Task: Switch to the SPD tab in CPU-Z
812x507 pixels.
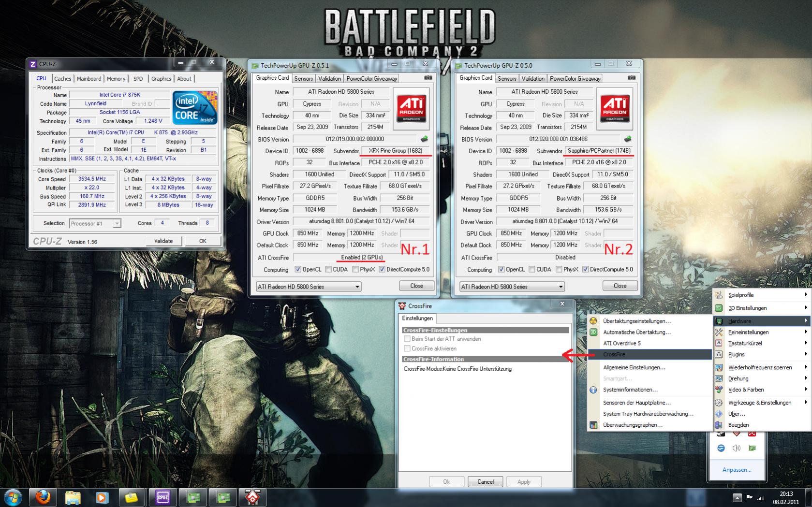Action: (x=138, y=79)
